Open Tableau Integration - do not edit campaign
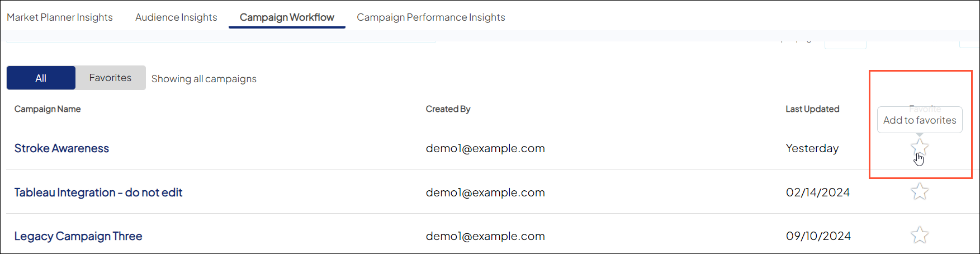This screenshot has width=980, height=254. (x=98, y=192)
